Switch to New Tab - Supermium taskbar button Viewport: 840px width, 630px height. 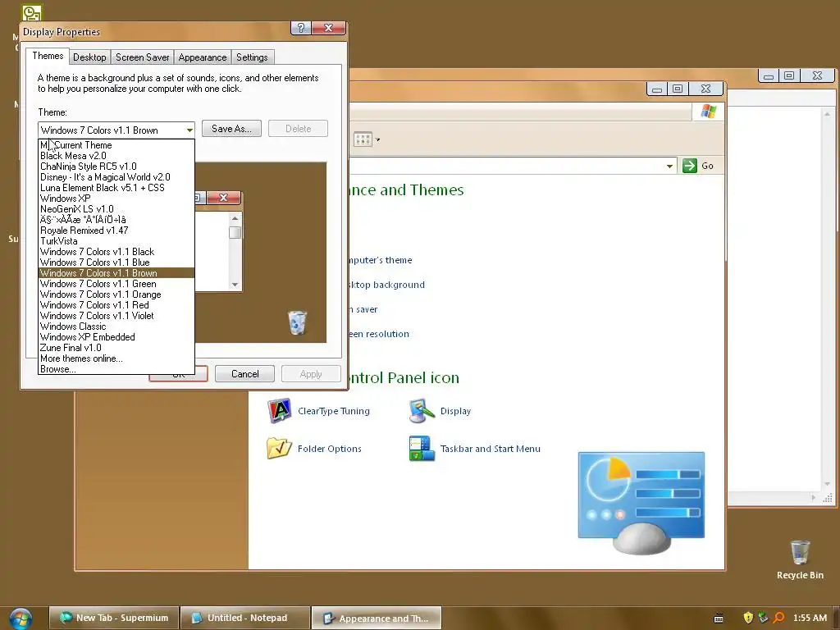(113, 618)
